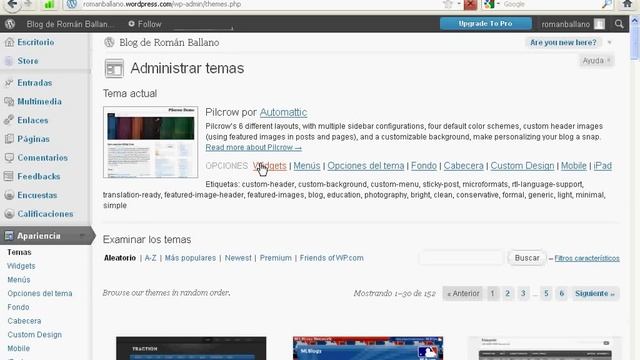
Task: Click the Traction theme thumbnail
Action: point(191,348)
